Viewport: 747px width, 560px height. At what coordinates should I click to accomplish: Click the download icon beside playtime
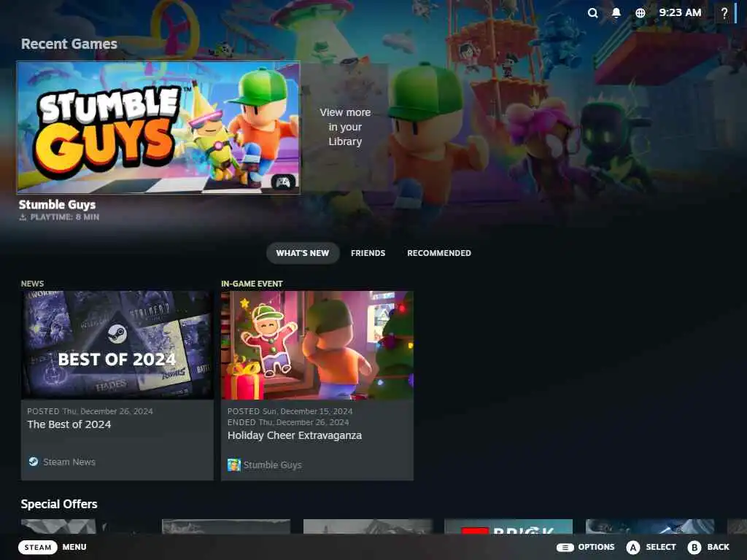click(23, 217)
